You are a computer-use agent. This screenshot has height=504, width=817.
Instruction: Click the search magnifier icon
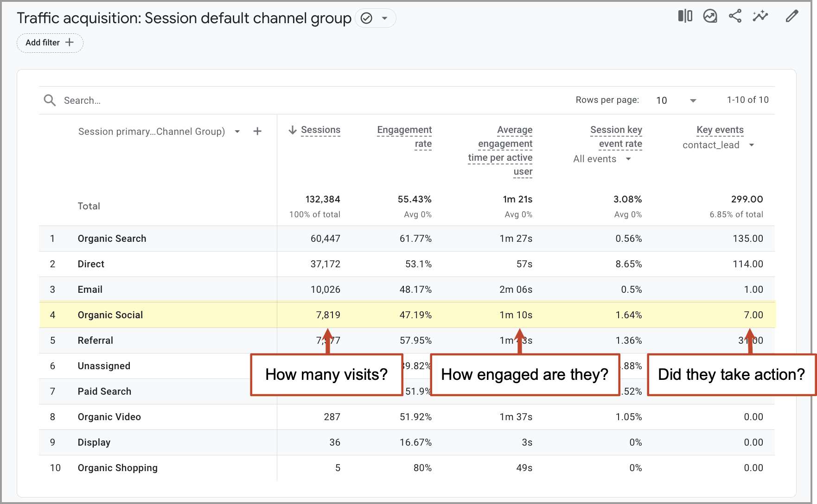pyautogui.click(x=50, y=100)
